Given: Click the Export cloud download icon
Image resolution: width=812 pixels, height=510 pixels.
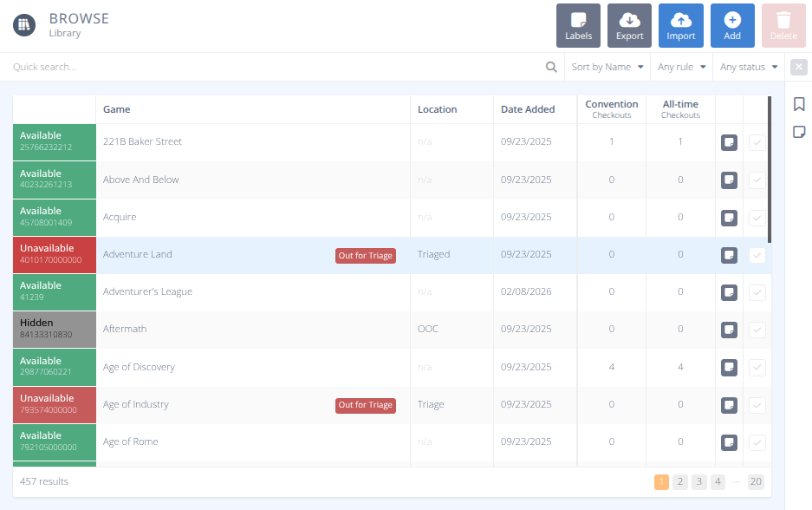Looking at the screenshot, I should click(629, 20).
